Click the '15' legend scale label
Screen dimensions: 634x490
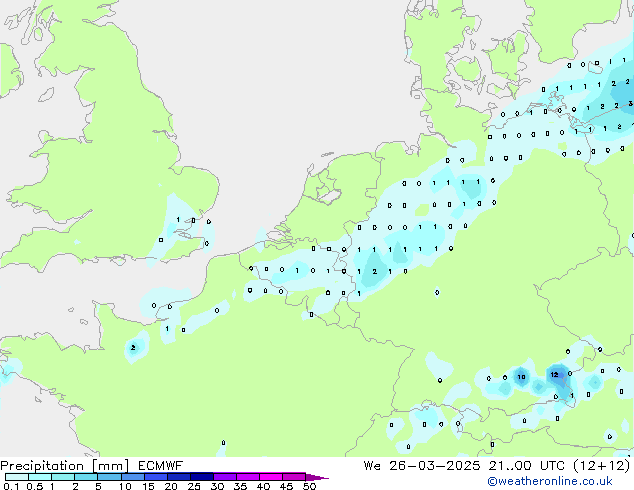(148, 486)
